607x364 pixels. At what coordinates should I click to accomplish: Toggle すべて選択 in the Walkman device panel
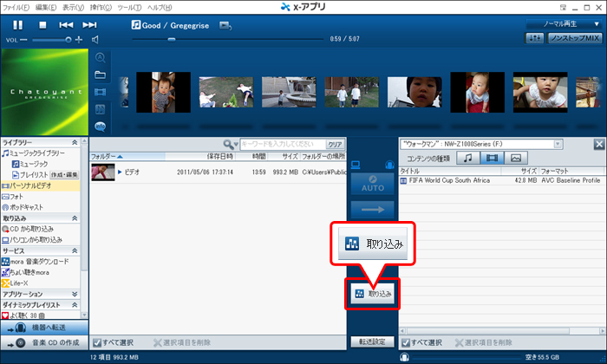[x=405, y=341]
